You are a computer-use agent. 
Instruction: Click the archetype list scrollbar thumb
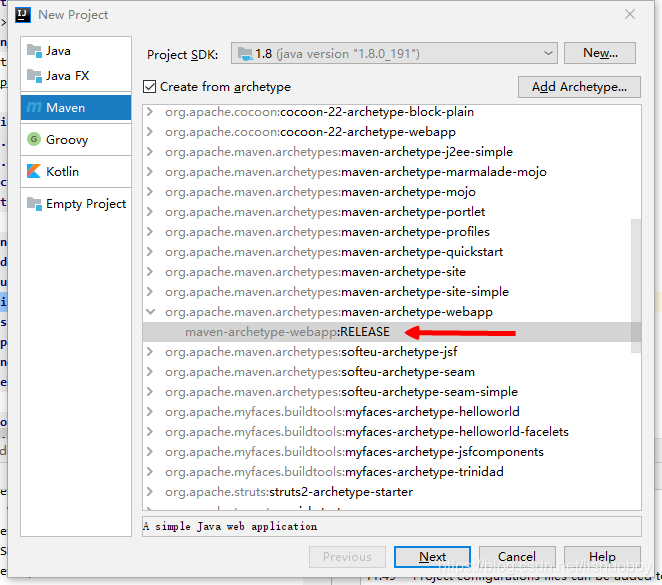tap(636, 286)
